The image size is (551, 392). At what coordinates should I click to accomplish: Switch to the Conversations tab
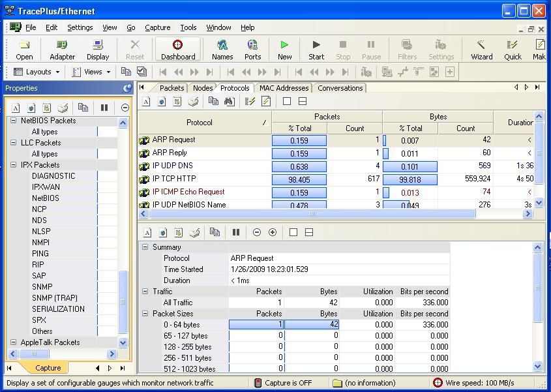pos(340,88)
